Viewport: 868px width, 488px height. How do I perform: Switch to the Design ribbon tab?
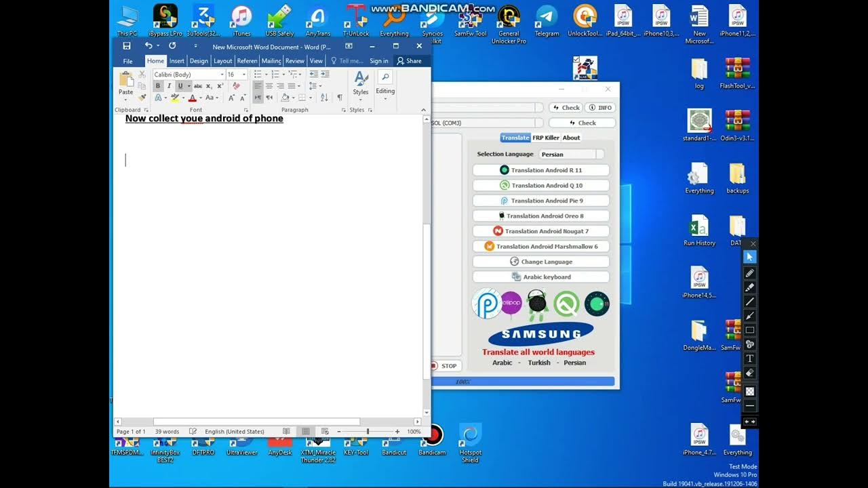199,61
